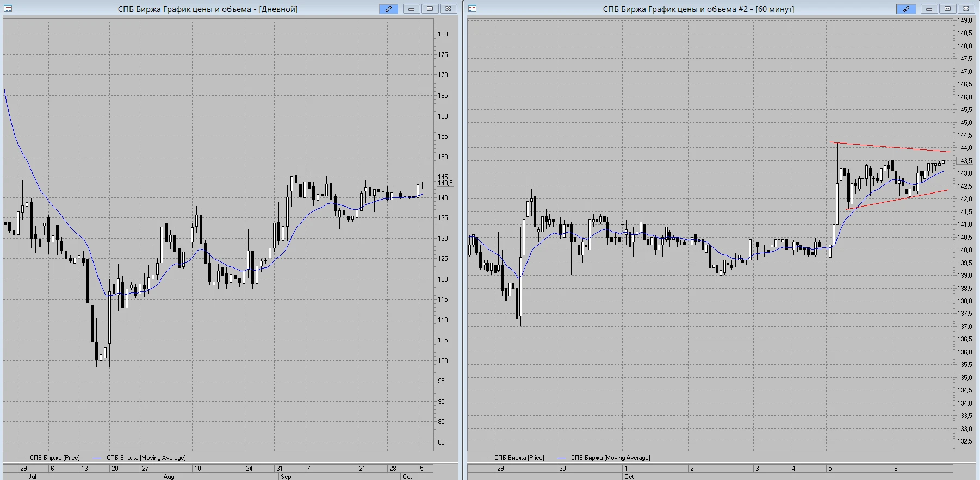Minimize the 60 минут chart window
The image size is (980, 480).
tap(929, 9)
